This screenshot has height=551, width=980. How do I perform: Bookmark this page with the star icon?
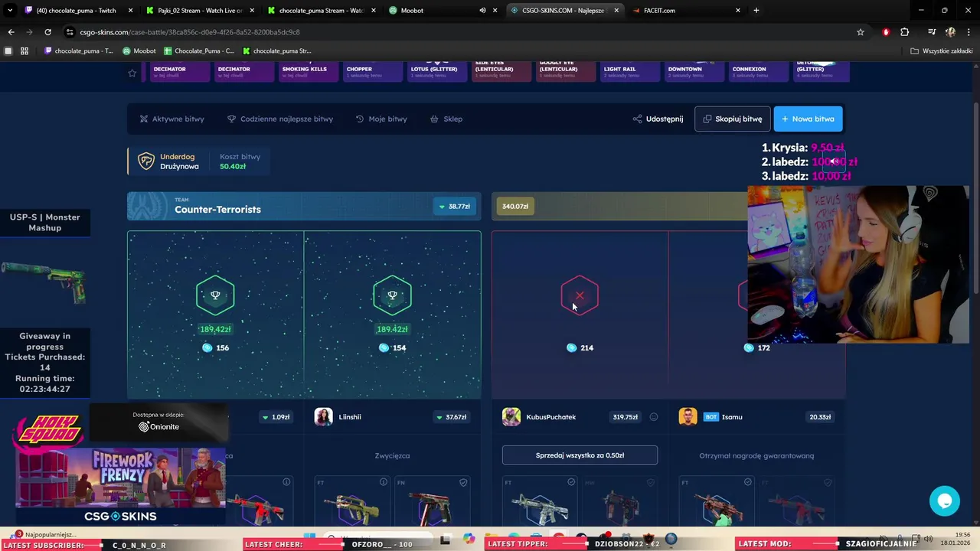click(861, 32)
